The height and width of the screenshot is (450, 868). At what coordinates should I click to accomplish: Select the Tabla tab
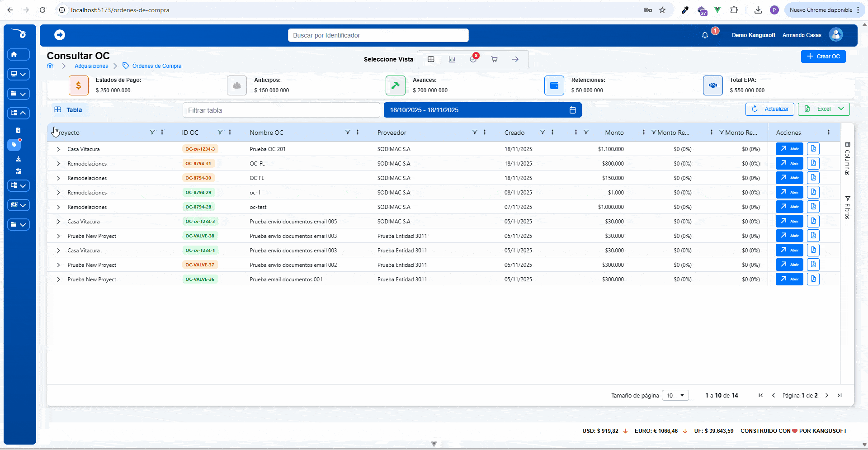[68, 110]
